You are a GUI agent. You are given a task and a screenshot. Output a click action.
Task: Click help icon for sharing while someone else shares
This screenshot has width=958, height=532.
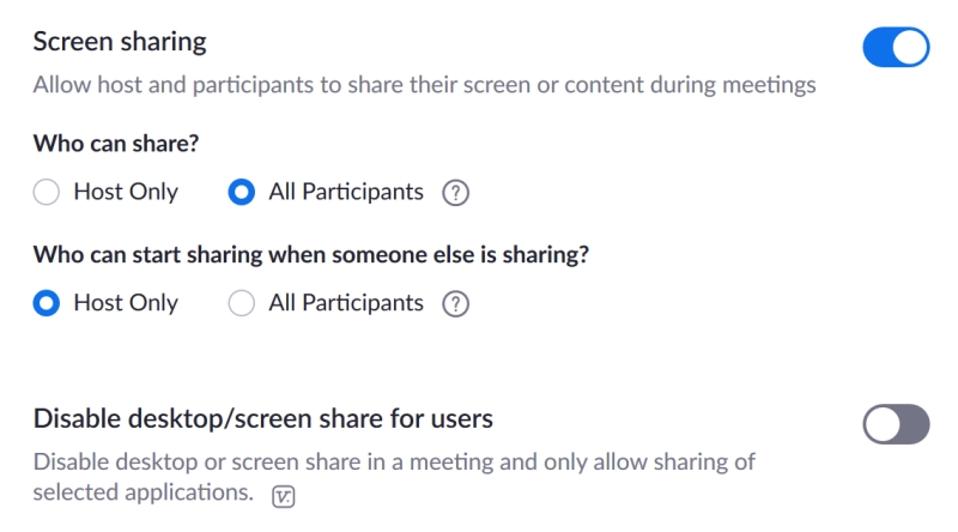[455, 304]
